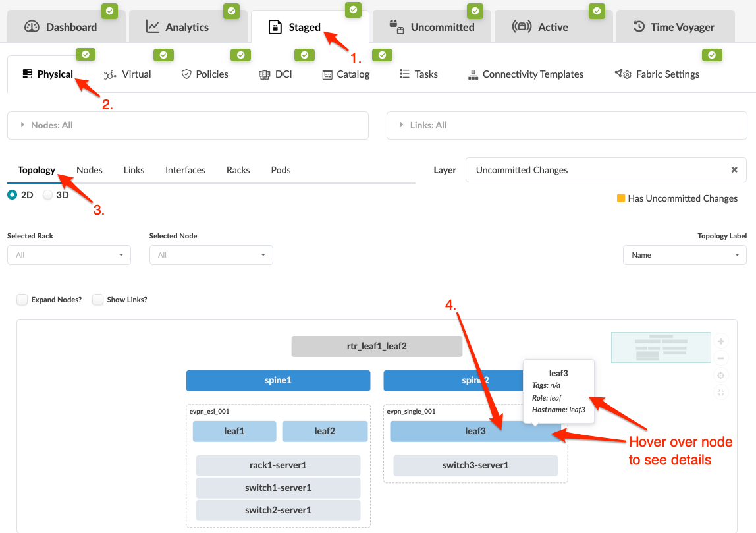Zoom out with the minus button
The height and width of the screenshot is (533, 756).
click(x=721, y=358)
